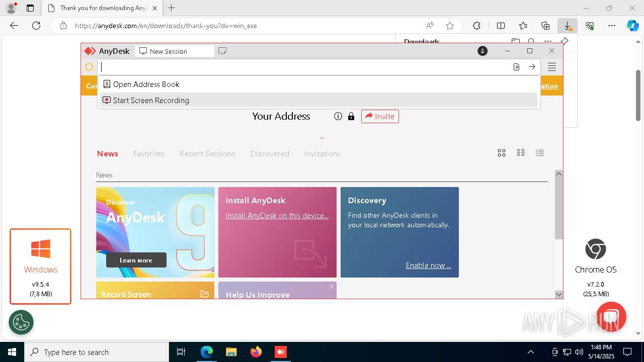Click the Edge profile avatar icon
Viewport: 644px width, 362px height.
[x=11, y=8]
